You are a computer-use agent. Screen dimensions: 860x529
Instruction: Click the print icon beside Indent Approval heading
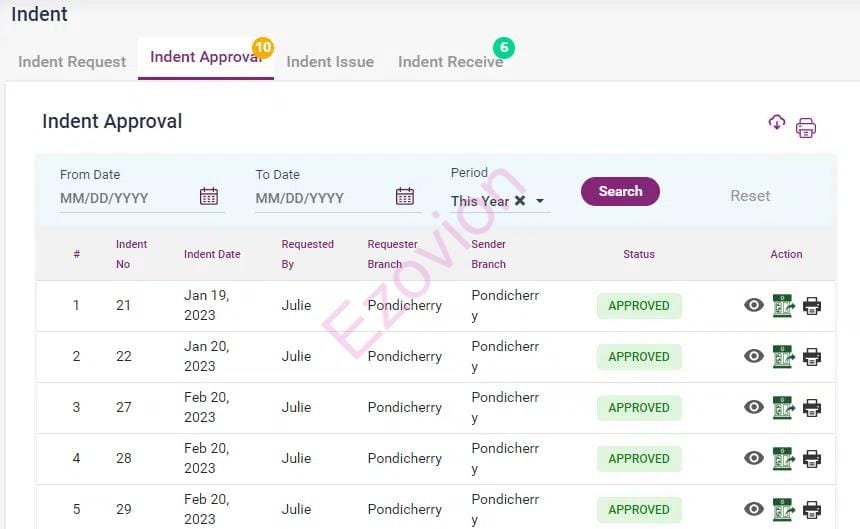point(806,128)
